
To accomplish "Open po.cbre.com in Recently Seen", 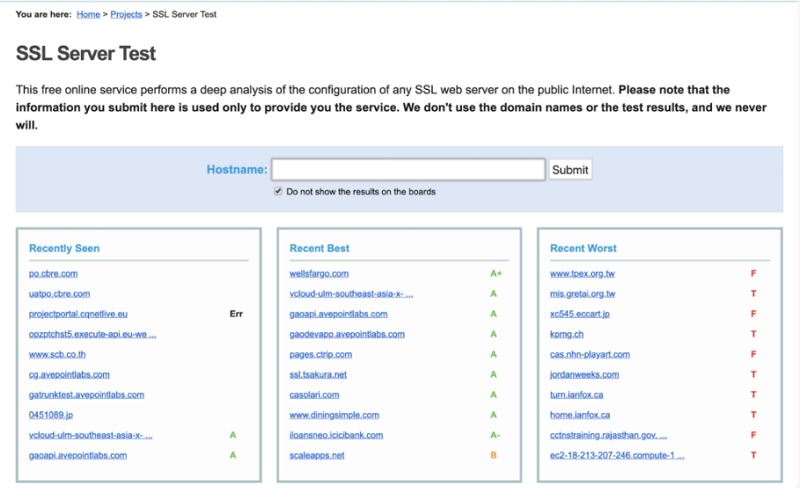I will tap(54, 273).
